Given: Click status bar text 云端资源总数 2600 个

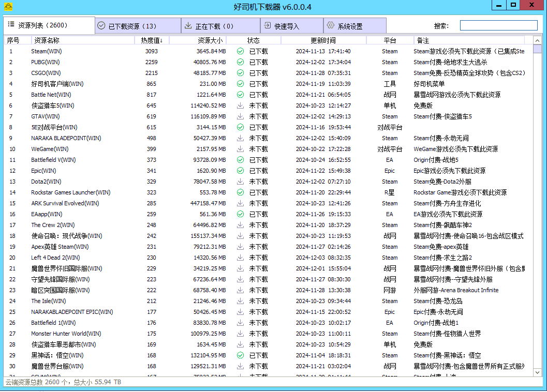Looking at the screenshot, I should [x=36, y=382].
